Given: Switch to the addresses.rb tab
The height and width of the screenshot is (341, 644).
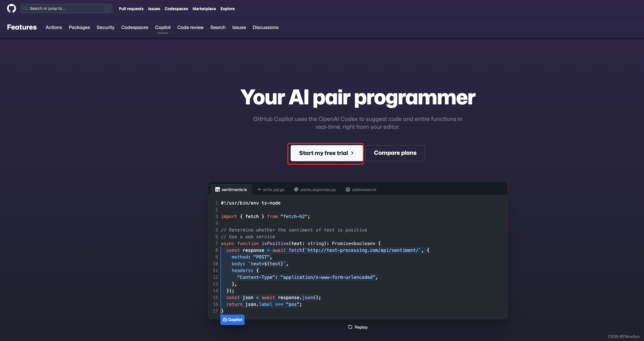Looking at the screenshot, I should pyautogui.click(x=361, y=190).
